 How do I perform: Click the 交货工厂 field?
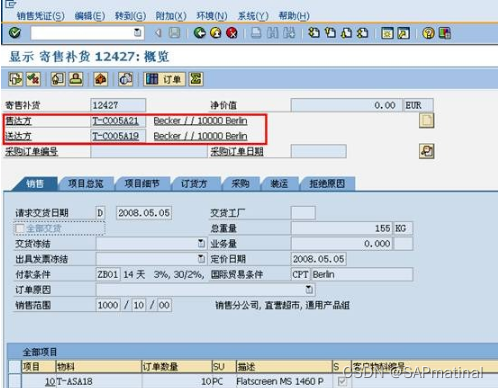(303, 213)
